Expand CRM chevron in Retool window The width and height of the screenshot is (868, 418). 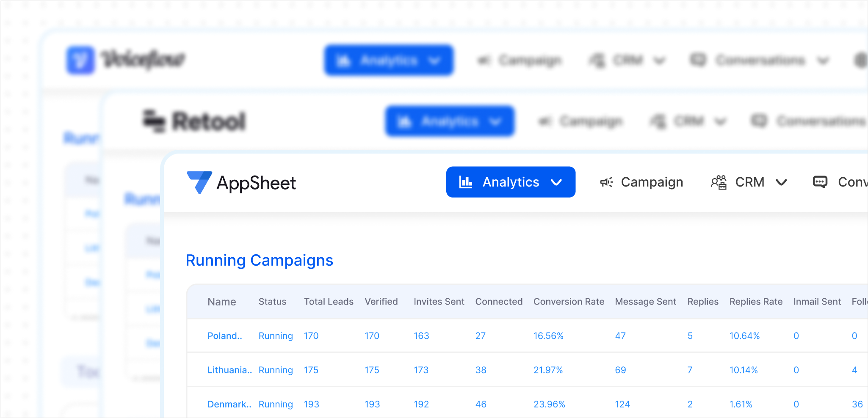pos(720,122)
